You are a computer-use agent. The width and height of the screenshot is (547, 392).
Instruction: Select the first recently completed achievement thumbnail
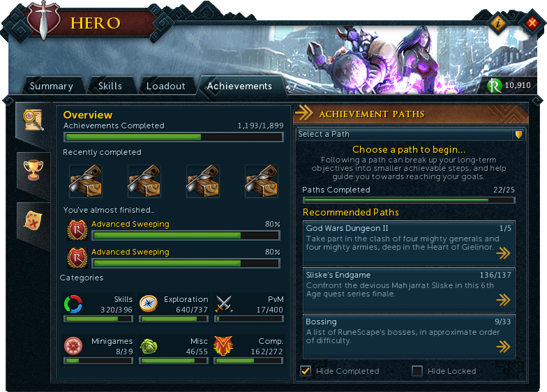(x=86, y=181)
